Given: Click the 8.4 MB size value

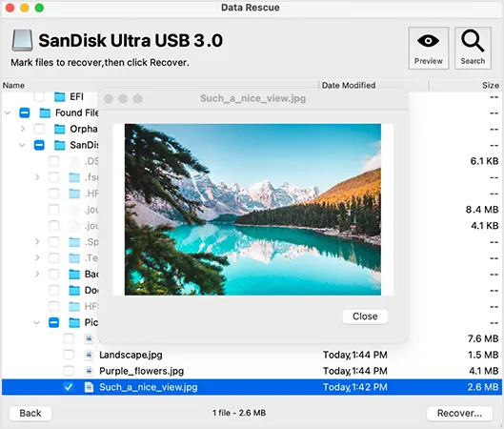Looking at the screenshot, I should click(x=482, y=210).
